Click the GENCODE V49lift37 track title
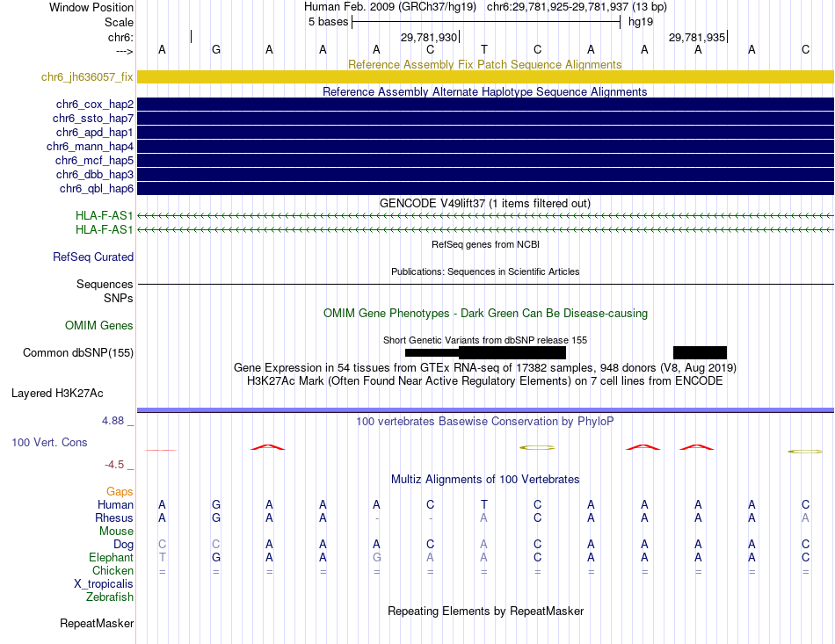 point(484,203)
